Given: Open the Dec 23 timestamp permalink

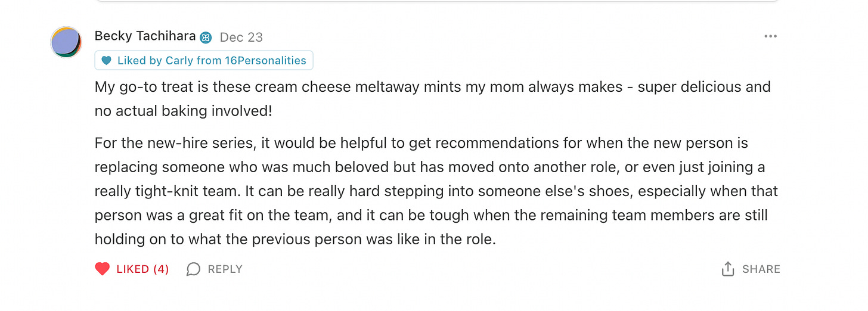Looking at the screenshot, I should 241,37.
